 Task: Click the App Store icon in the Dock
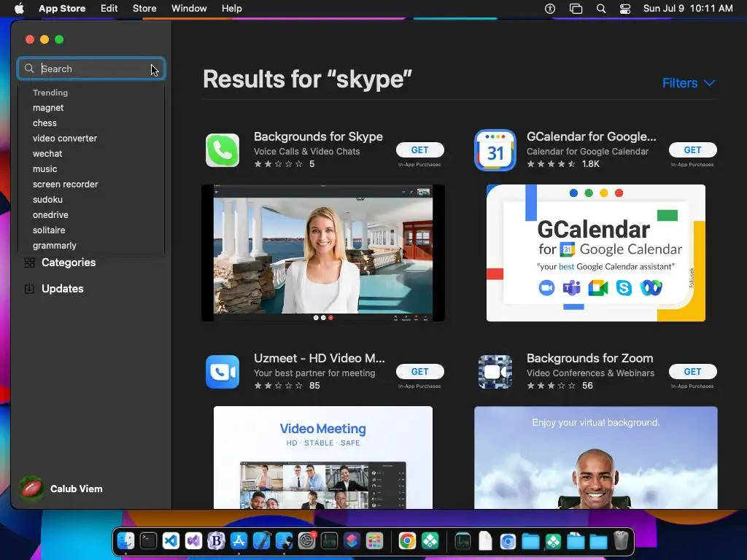(239, 541)
